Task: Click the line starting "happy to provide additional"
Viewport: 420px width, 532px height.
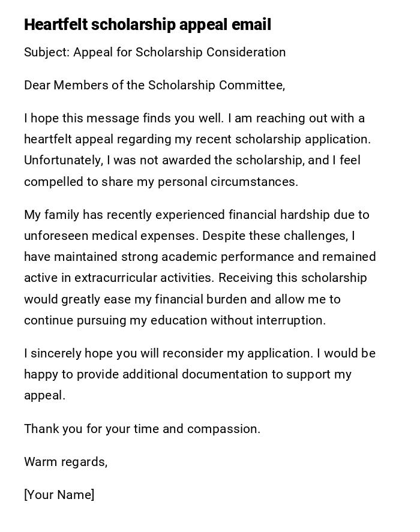Action: coord(188,374)
